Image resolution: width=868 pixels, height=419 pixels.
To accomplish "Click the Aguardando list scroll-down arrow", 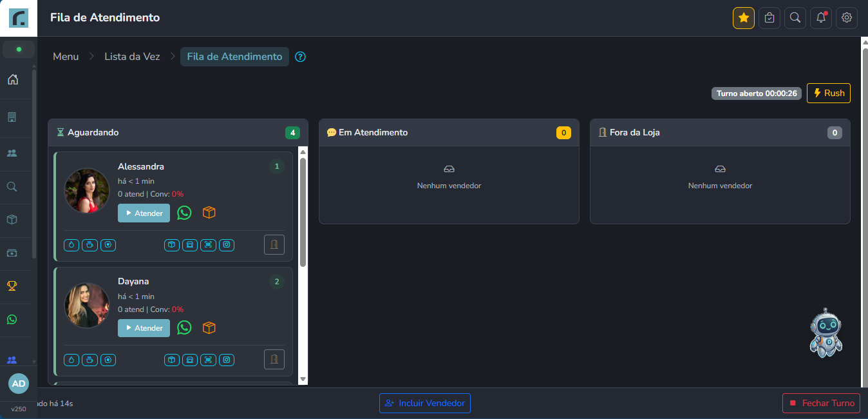I will [303, 379].
